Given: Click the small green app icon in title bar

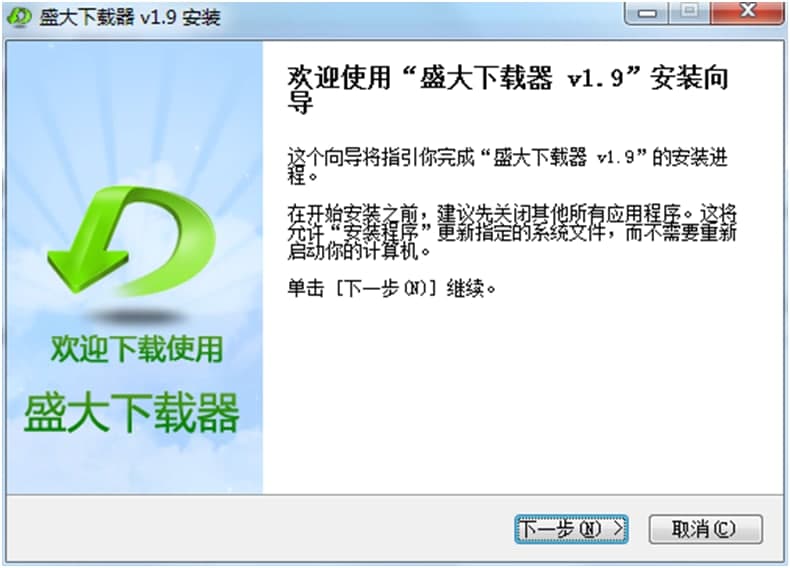Looking at the screenshot, I should [x=19, y=17].
